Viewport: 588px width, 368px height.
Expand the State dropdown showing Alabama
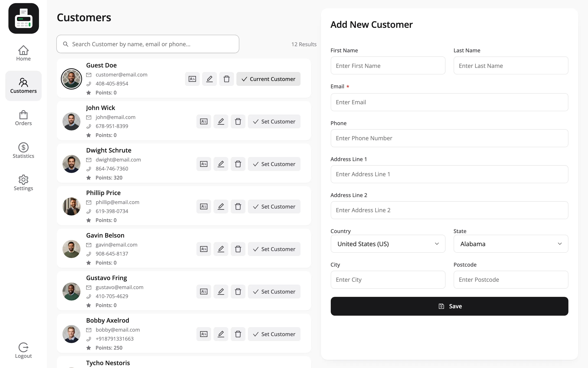pos(511,244)
